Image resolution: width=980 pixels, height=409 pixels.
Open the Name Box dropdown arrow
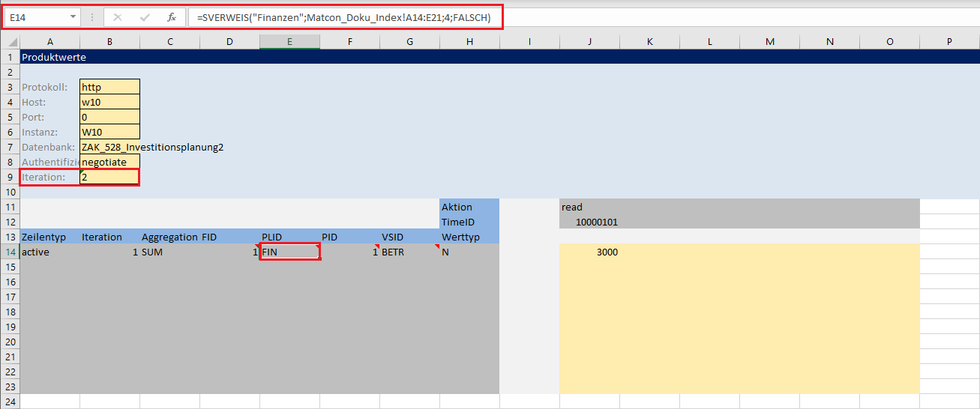point(73,17)
